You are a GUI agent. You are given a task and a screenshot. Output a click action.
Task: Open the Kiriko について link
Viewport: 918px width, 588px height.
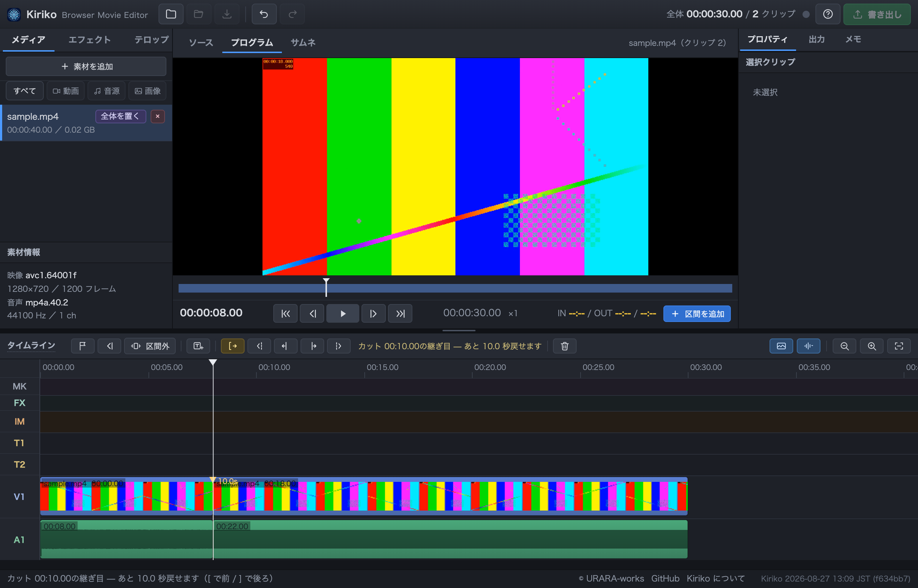[x=716, y=578]
